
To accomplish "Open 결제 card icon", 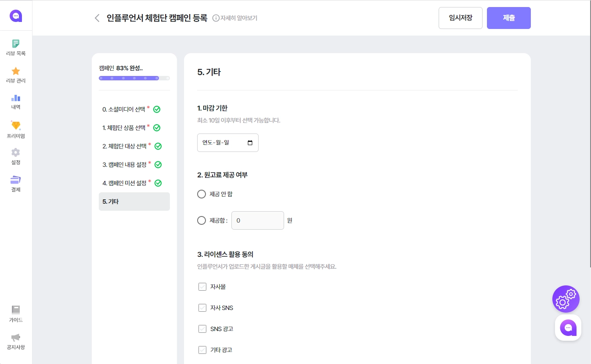I will pyautogui.click(x=16, y=180).
